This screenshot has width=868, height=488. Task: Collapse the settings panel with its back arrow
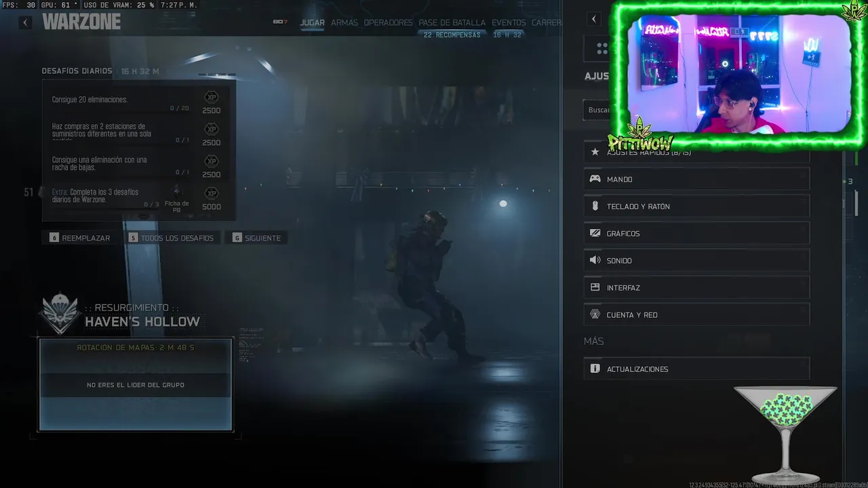(594, 19)
